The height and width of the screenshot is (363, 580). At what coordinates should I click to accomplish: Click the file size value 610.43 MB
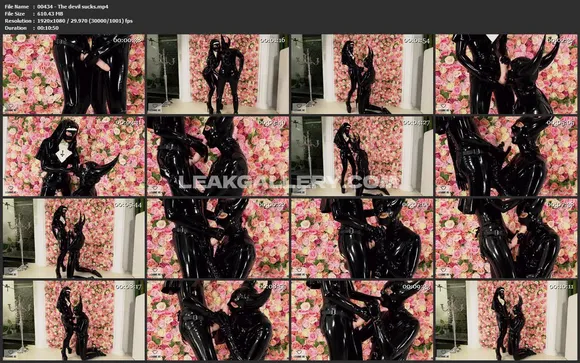click(50, 14)
